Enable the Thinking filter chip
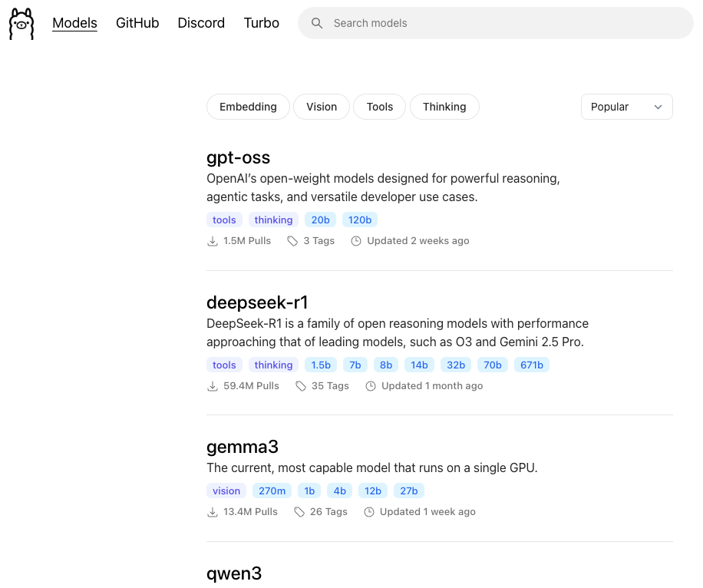The width and height of the screenshot is (703, 588). 444,107
